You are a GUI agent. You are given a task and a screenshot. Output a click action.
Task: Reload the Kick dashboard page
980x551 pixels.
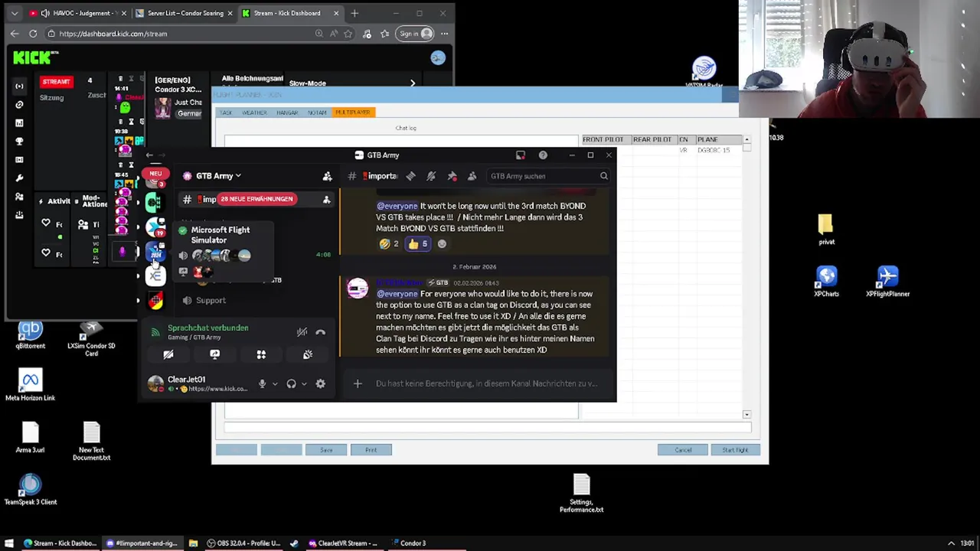[x=33, y=34]
